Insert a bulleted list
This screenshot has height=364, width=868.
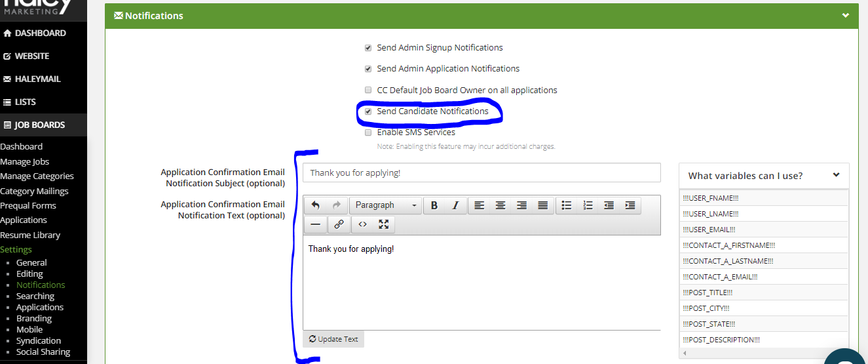(567, 205)
